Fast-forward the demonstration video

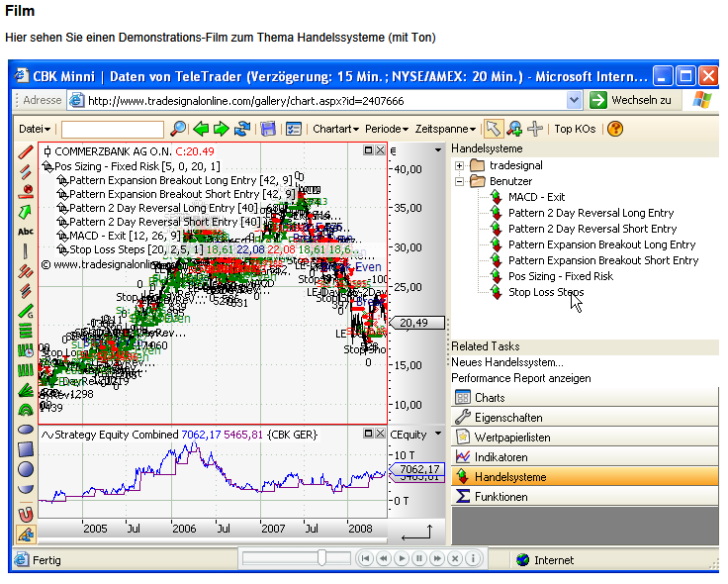437,558
